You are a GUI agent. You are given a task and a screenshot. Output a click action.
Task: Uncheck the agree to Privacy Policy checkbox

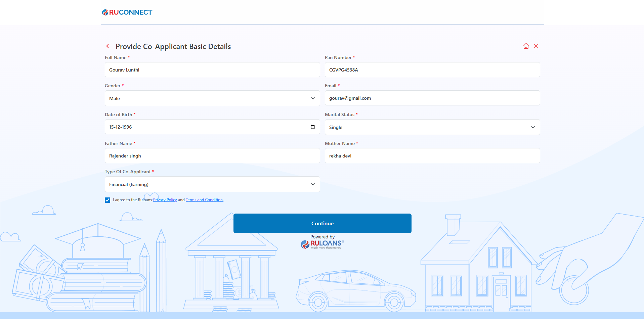pos(108,200)
